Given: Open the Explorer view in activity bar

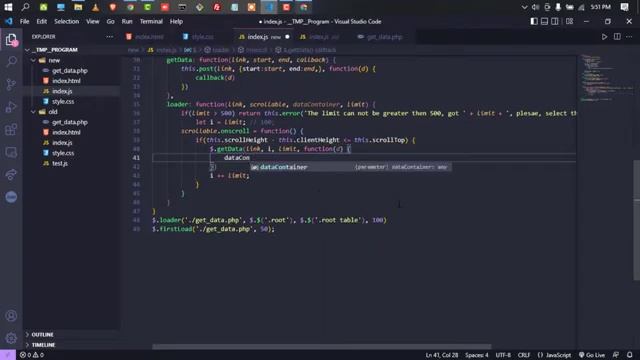Looking at the screenshot, I should (x=11, y=40).
